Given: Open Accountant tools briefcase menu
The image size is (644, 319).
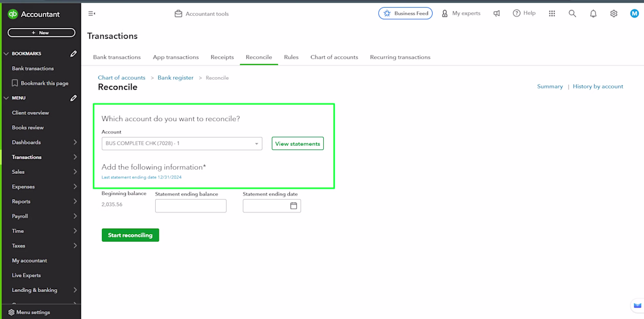Looking at the screenshot, I should click(201, 14).
